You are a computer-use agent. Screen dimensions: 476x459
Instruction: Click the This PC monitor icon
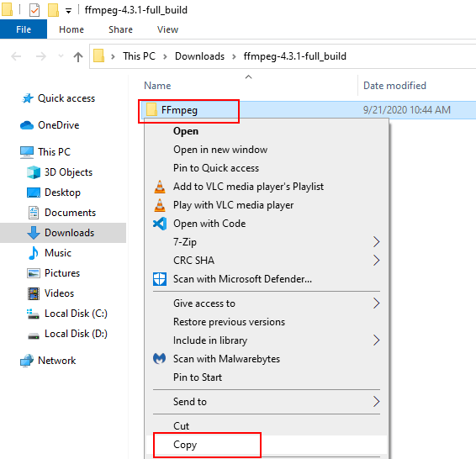[27, 152]
